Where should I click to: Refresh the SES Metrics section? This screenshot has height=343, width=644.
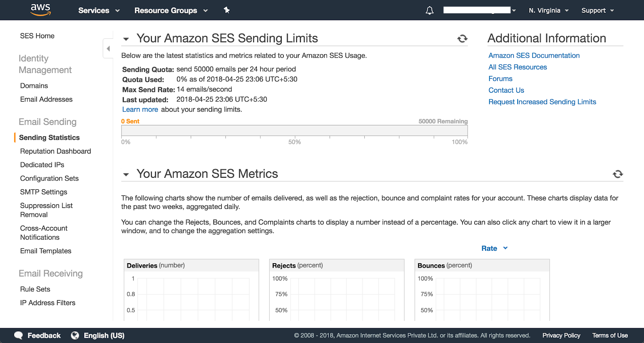coord(617,174)
